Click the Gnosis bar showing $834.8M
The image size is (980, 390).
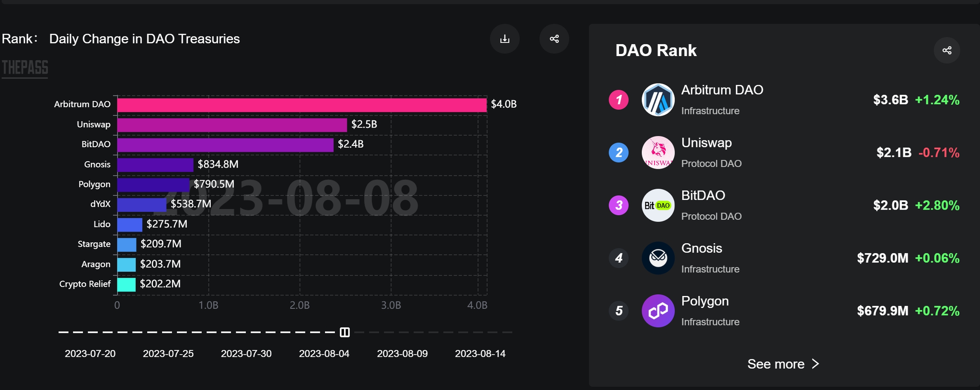(155, 165)
